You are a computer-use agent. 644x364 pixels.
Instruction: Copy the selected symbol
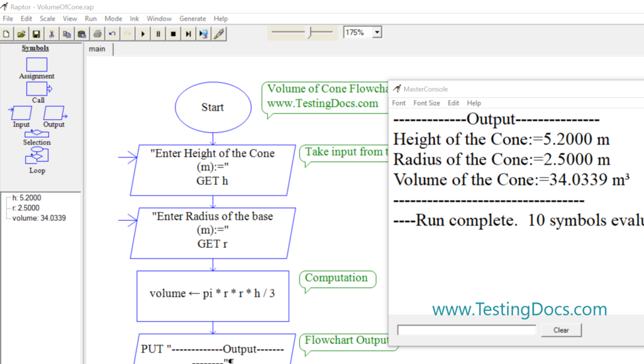pyautogui.click(x=66, y=33)
